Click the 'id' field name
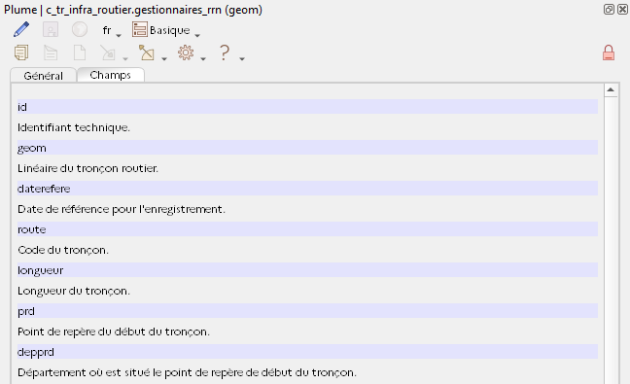 pyautogui.click(x=22, y=107)
